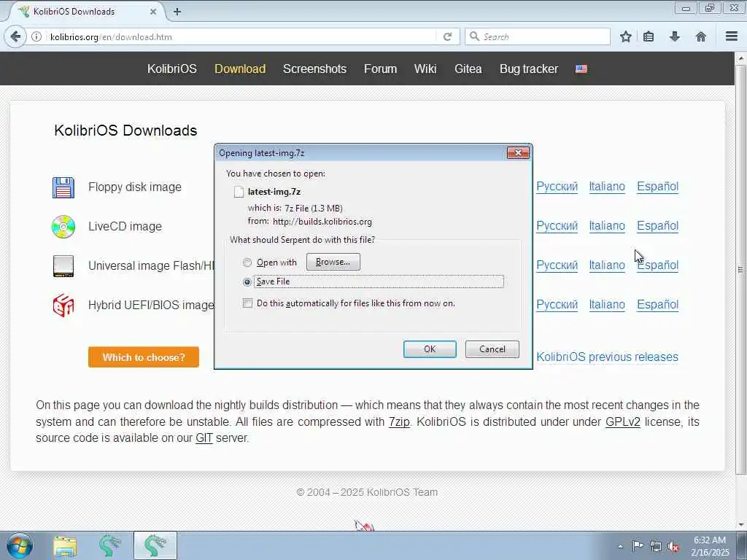Open network status tray icon
Screen dimensions: 747x560
pyautogui.click(x=656, y=546)
